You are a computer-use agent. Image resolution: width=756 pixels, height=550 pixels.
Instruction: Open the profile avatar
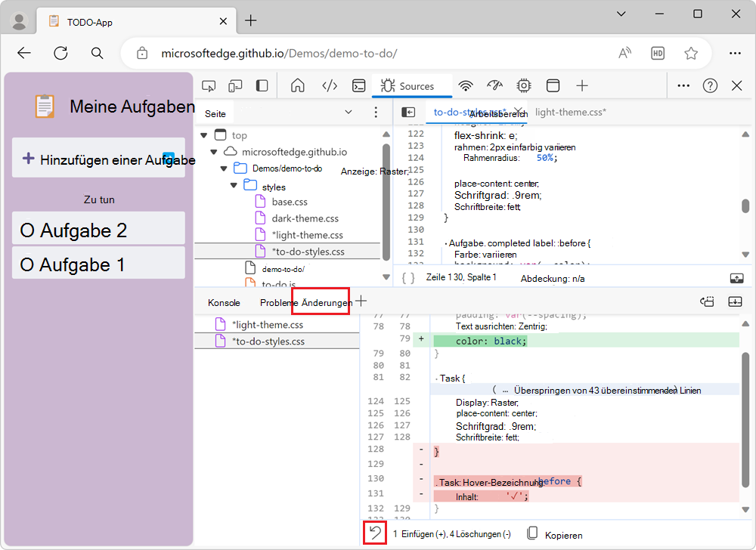click(x=20, y=21)
